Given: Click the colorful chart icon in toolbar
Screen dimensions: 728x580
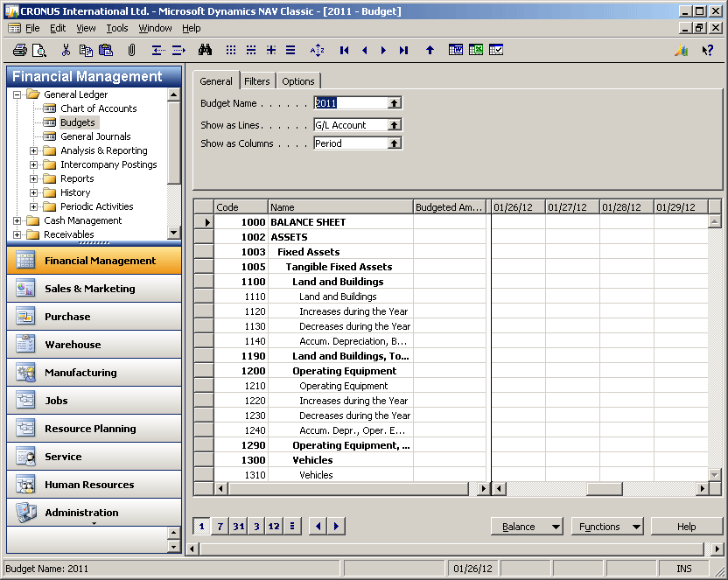Looking at the screenshot, I should tap(682, 50).
